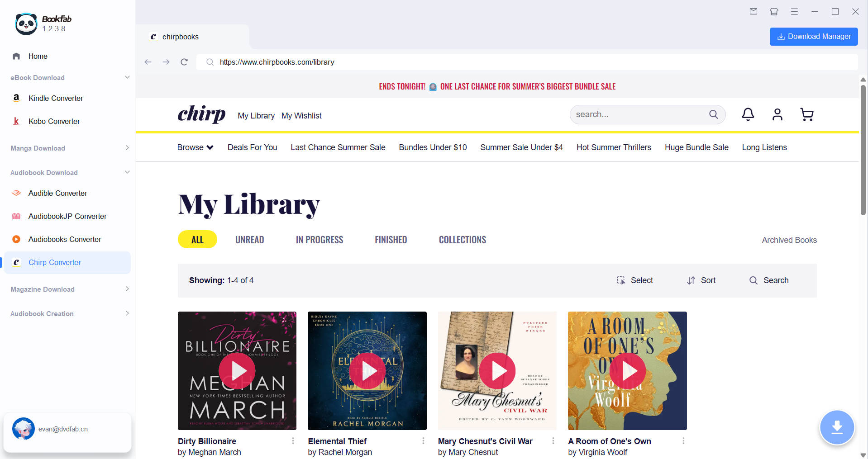Image resolution: width=868 pixels, height=459 pixels.
Task: Switch to the FINISHED tab
Action: click(x=391, y=240)
